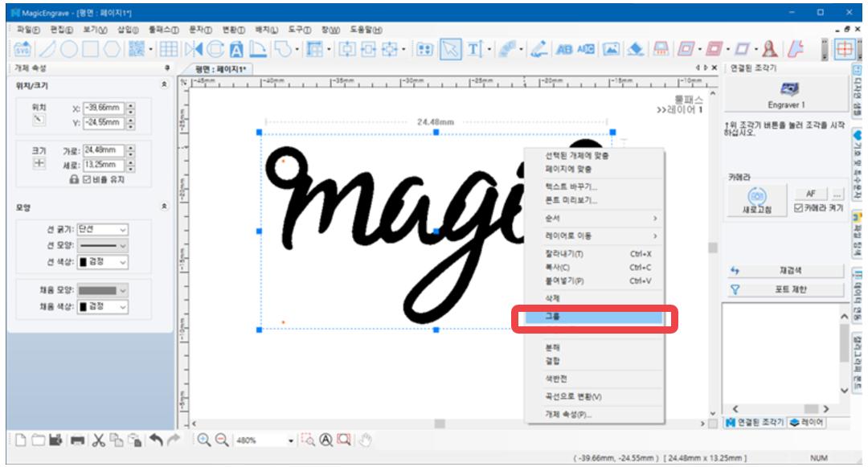Insert a table grid
868x467 pixels.
(169, 49)
